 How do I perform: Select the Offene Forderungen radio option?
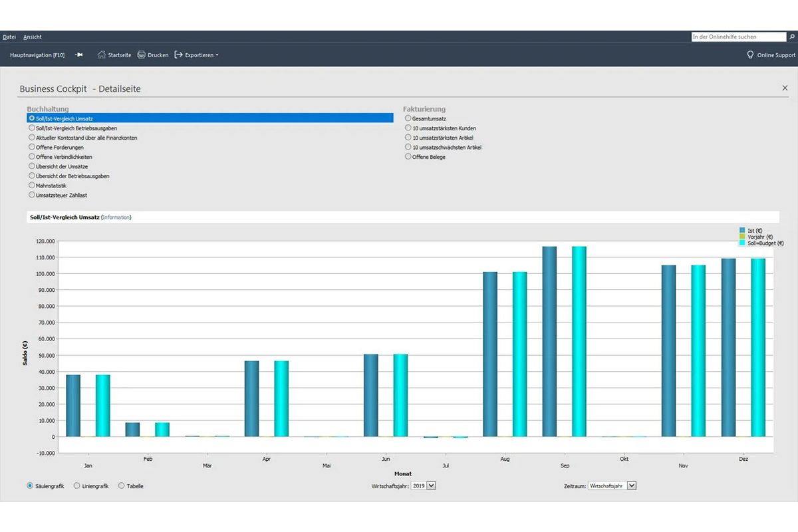[x=31, y=147]
